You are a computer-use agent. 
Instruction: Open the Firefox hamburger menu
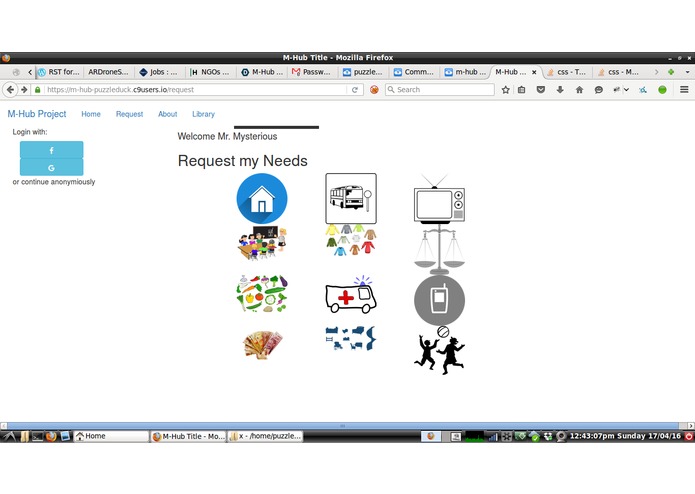pyautogui.click(x=684, y=89)
